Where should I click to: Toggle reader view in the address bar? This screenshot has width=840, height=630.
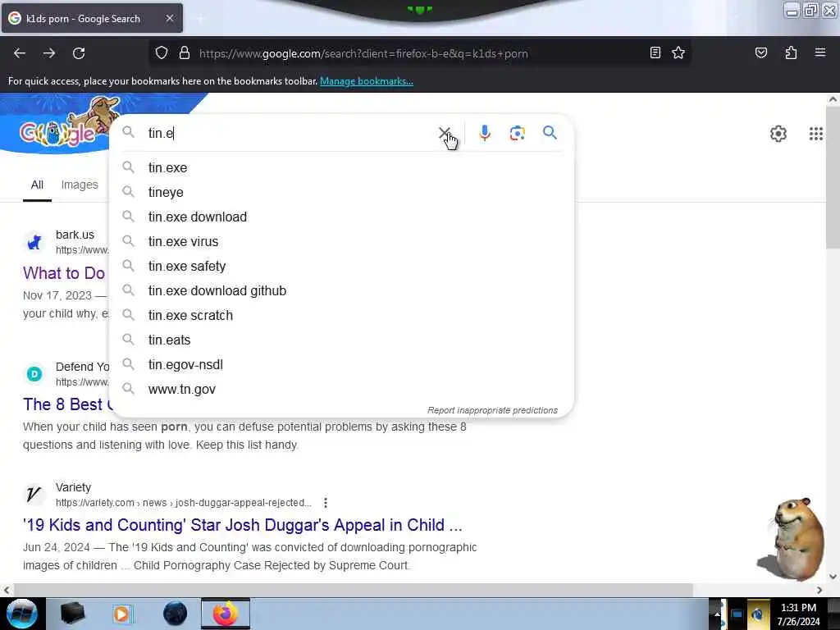(x=655, y=53)
